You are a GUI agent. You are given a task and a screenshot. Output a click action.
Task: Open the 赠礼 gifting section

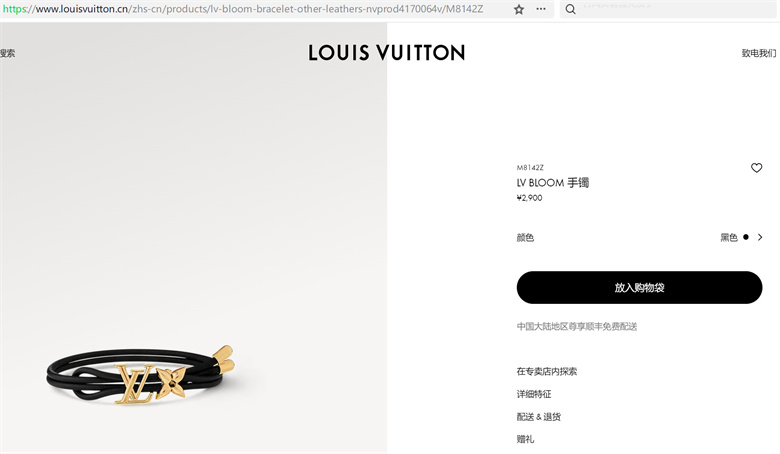coord(525,439)
